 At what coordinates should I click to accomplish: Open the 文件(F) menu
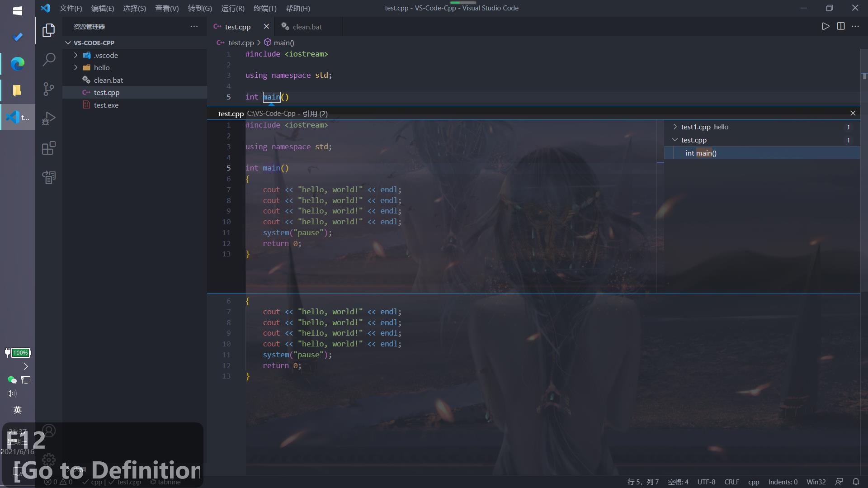tap(71, 8)
